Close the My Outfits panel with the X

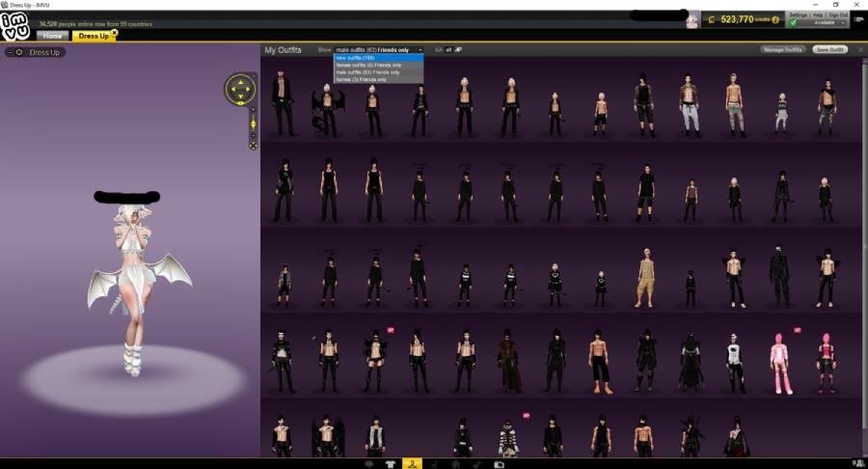860,49
